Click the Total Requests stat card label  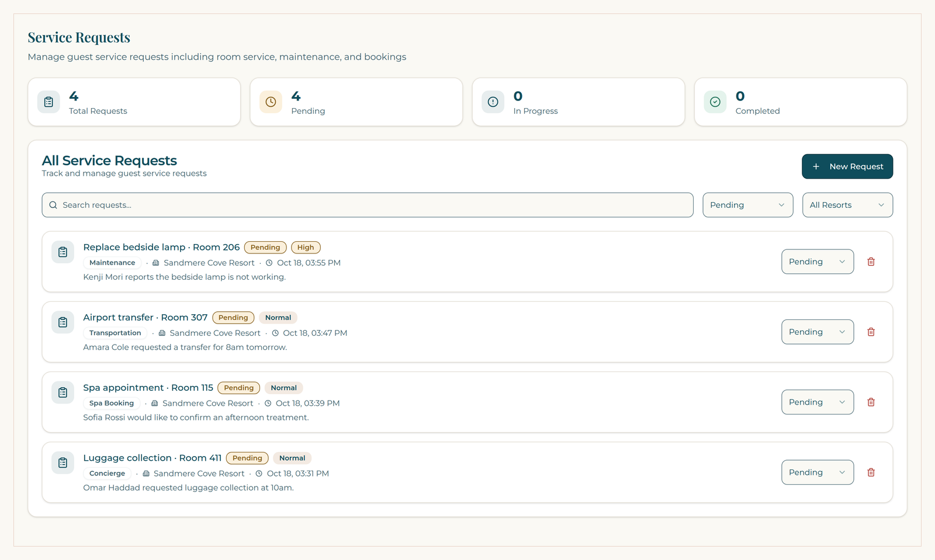tap(98, 111)
